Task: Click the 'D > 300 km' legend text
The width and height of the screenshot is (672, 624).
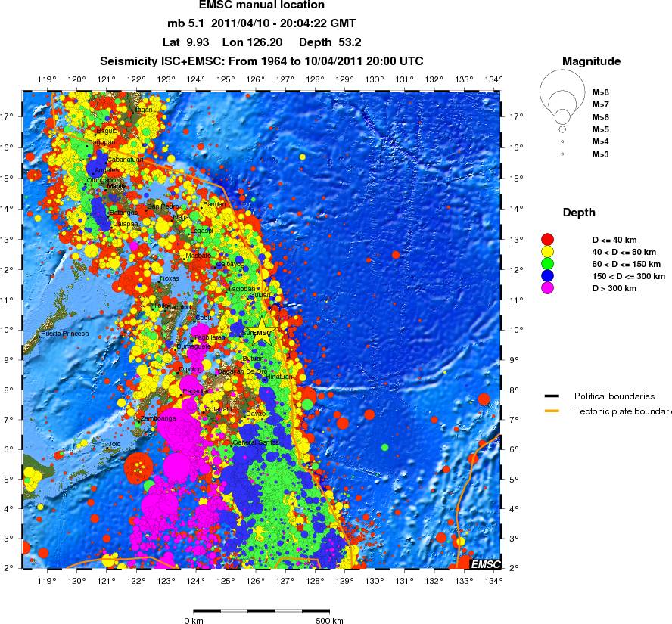Action: [x=614, y=288]
